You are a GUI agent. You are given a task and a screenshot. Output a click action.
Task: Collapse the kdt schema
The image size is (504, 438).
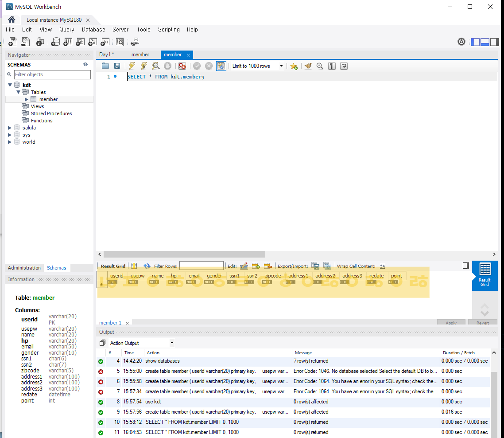point(10,85)
